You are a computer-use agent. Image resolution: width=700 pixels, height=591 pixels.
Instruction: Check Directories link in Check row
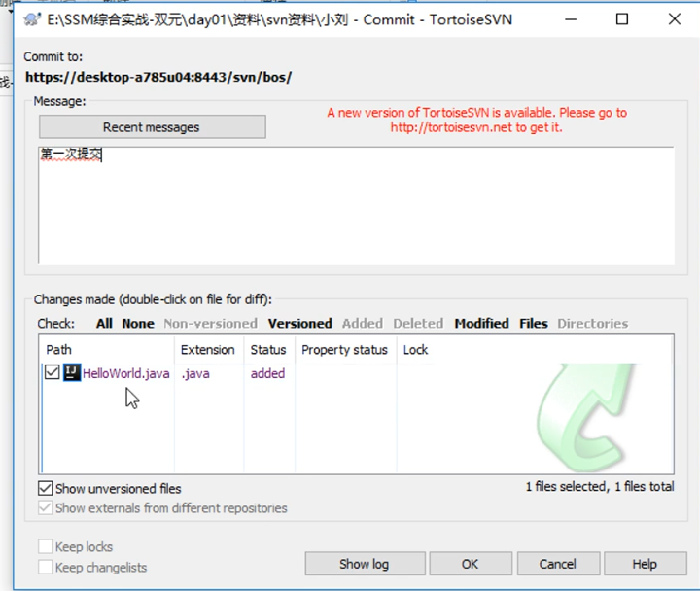click(592, 323)
